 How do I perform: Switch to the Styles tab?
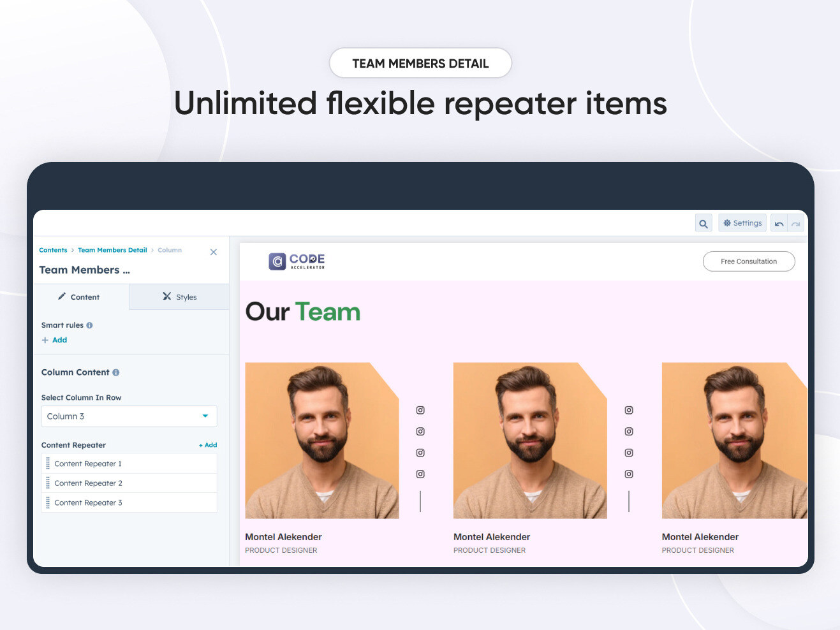[179, 297]
